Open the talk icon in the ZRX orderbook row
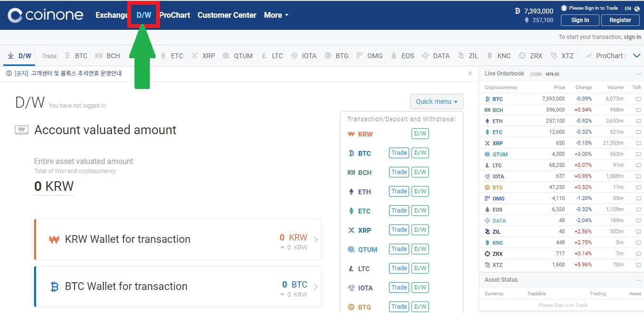The height and width of the screenshot is (313, 644). point(638,254)
